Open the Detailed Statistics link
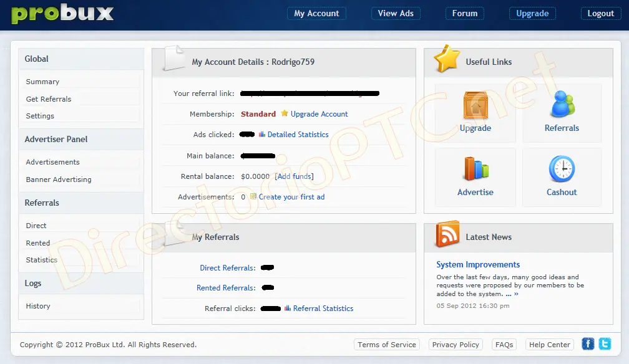The height and width of the screenshot is (364, 629). click(298, 135)
